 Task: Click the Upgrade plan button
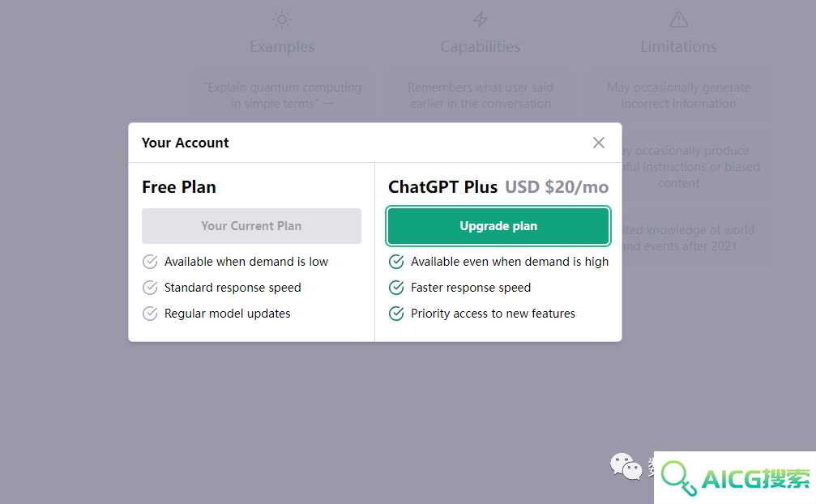(x=498, y=226)
